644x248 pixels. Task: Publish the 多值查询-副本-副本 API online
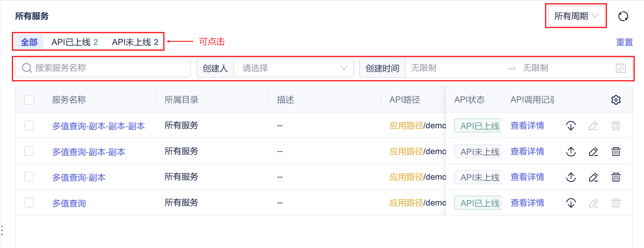(x=571, y=151)
